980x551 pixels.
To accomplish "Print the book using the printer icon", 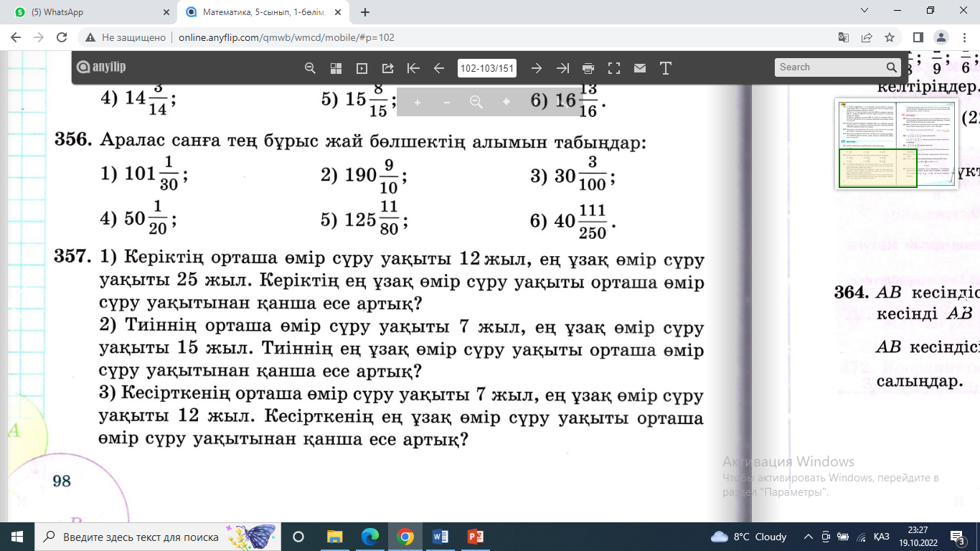I will coord(588,68).
